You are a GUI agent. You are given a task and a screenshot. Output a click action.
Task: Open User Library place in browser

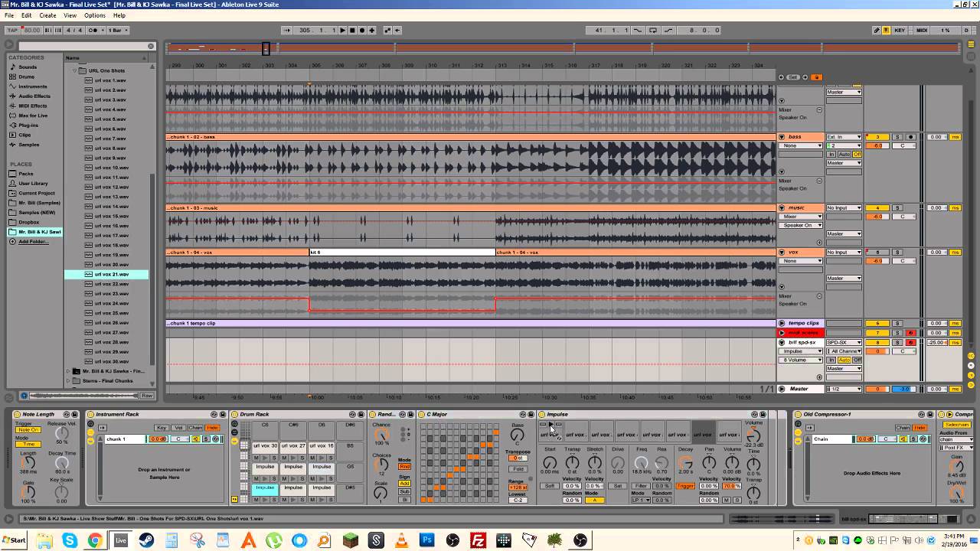33,184
